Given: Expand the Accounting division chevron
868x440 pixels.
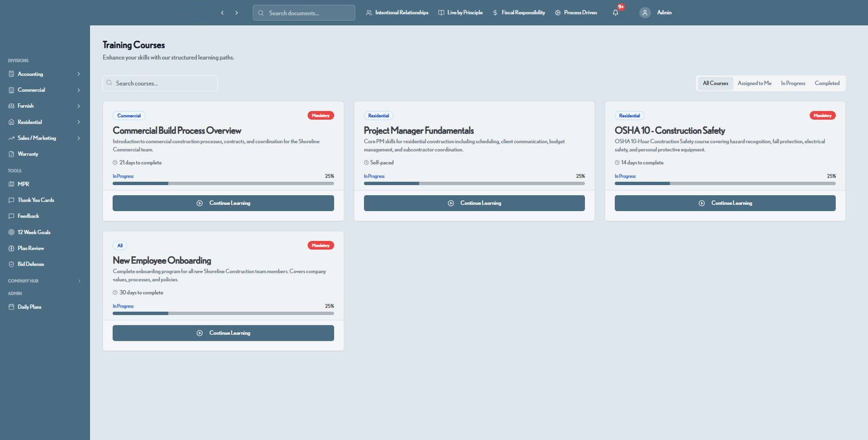Looking at the screenshot, I should coord(79,74).
